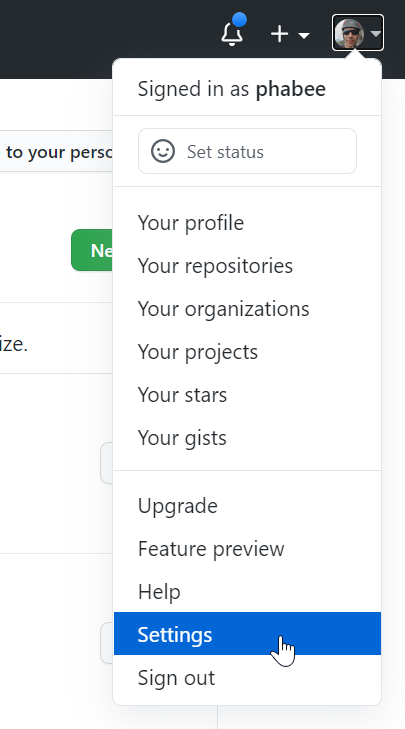Open the Set status field
The image size is (405, 729).
(247, 152)
